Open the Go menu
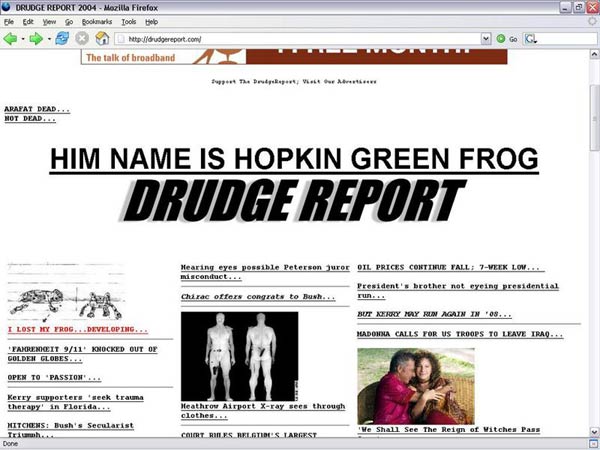The width and height of the screenshot is (600, 450). click(x=69, y=22)
